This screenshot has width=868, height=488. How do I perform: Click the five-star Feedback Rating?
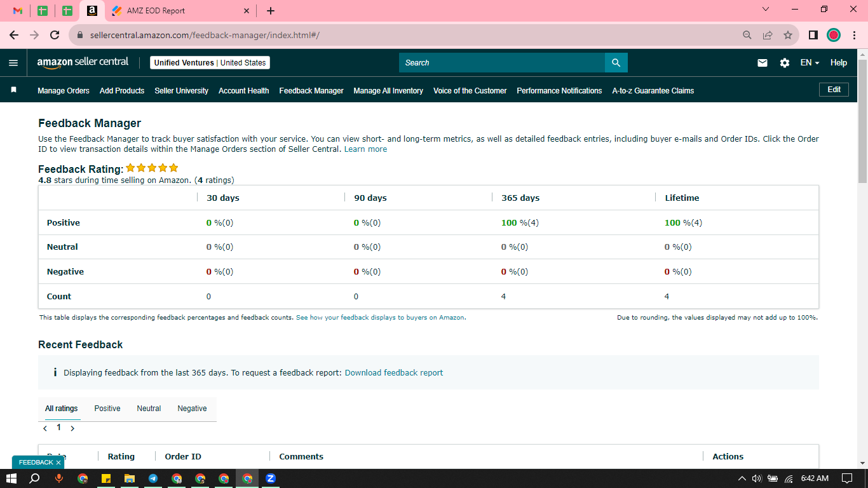(152, 168)
